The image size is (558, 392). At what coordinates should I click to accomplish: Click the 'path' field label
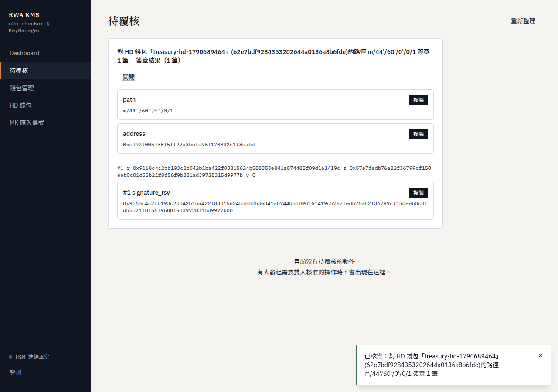(129, 100)
